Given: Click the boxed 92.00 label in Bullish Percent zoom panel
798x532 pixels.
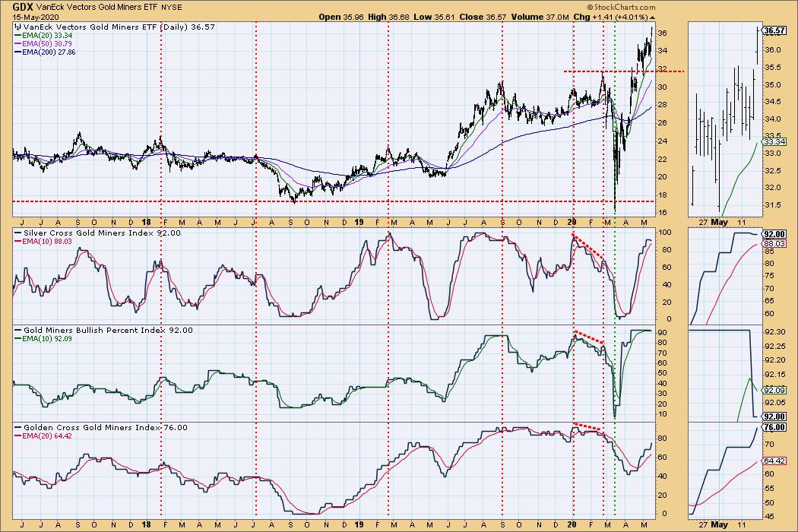Looking at the screenshot, I should coord(774,416).
